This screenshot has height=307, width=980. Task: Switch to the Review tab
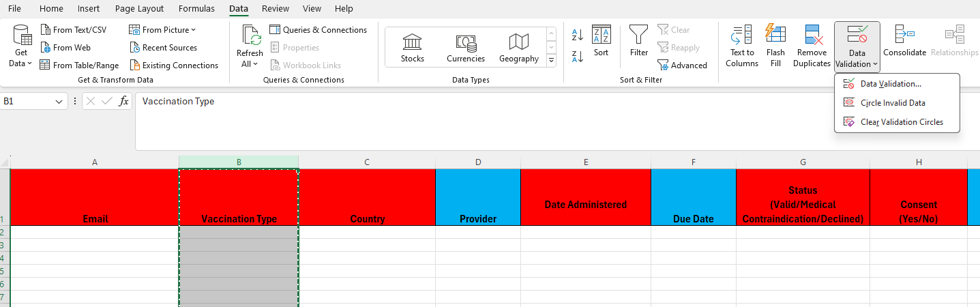coord(276,9)
